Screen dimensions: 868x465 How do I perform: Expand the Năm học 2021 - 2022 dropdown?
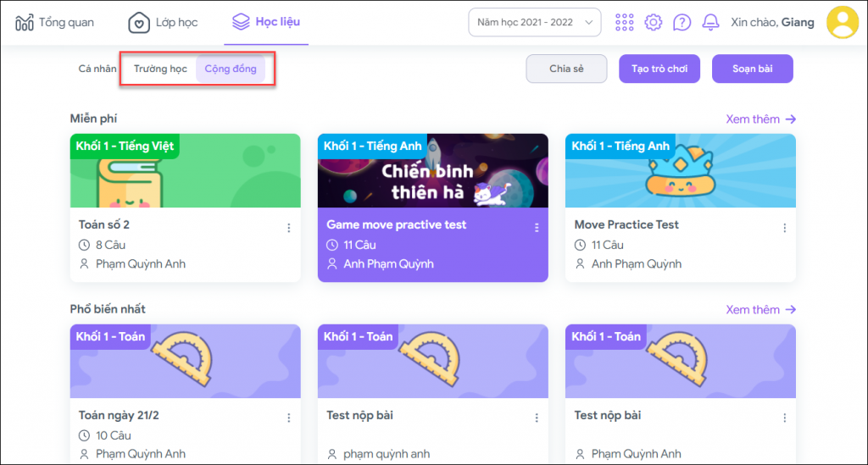534,22
